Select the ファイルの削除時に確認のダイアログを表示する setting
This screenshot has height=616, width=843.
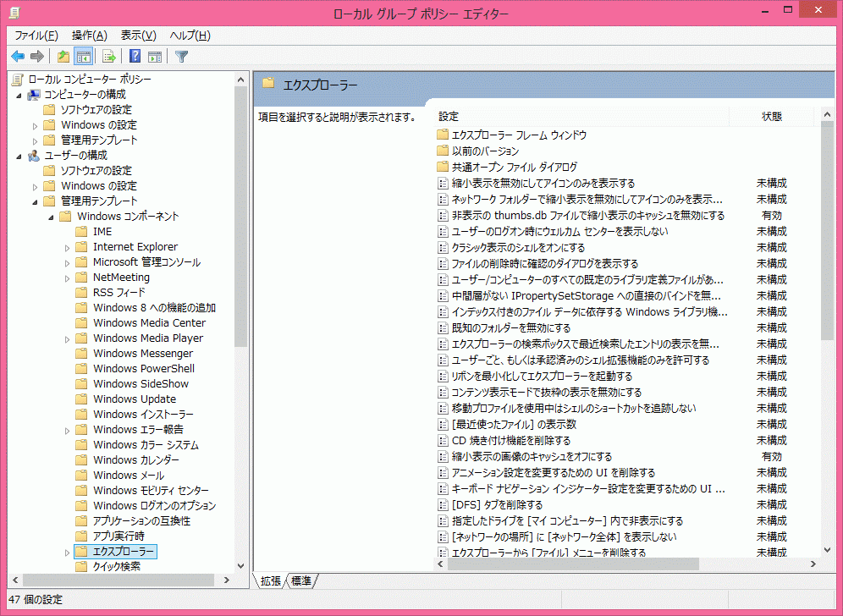pos(544,264)
